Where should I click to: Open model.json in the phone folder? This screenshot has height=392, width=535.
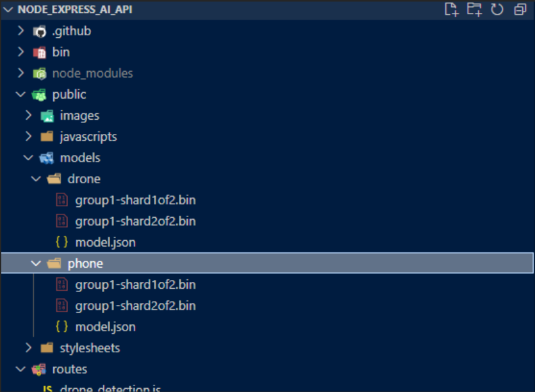(106, 327)
